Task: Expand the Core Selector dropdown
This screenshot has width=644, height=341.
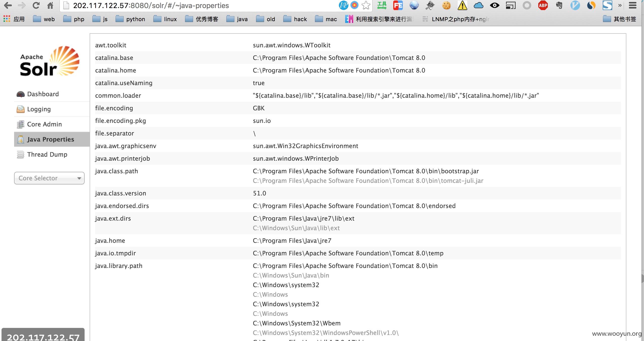Action: 49,178
